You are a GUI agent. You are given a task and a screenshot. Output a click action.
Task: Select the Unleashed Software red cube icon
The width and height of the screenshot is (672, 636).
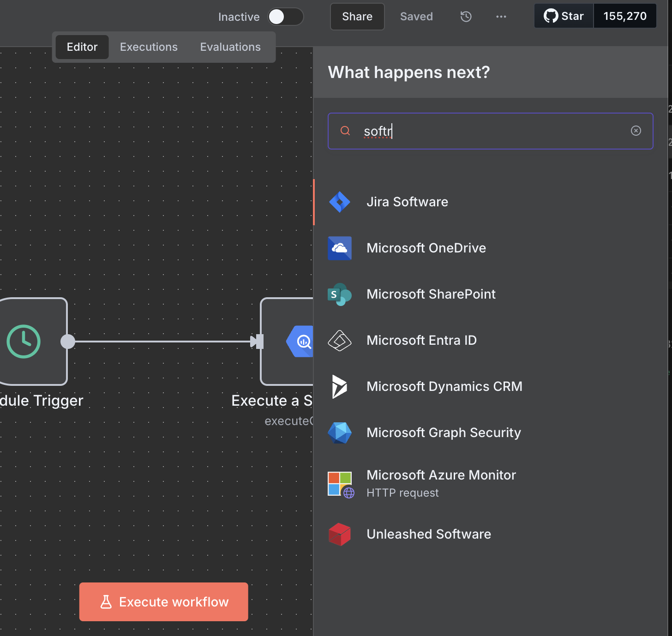point(340,534)
